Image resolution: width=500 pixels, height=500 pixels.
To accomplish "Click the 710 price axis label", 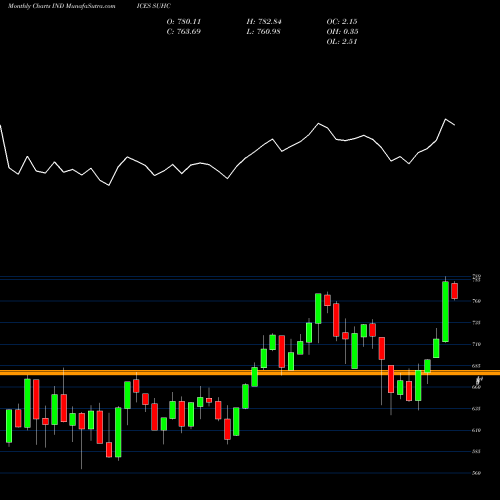I will (x=476, y=344).
